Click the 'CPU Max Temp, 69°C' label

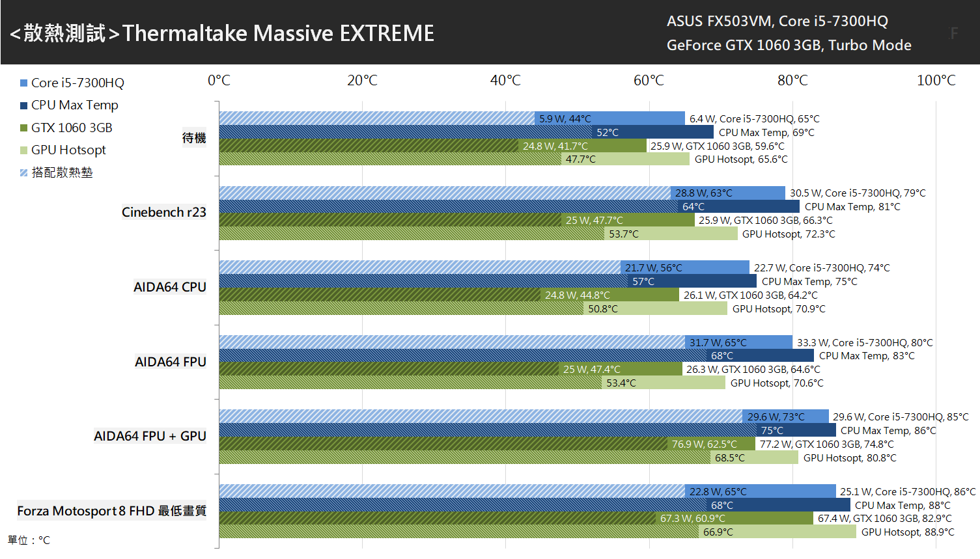point(766,132)
